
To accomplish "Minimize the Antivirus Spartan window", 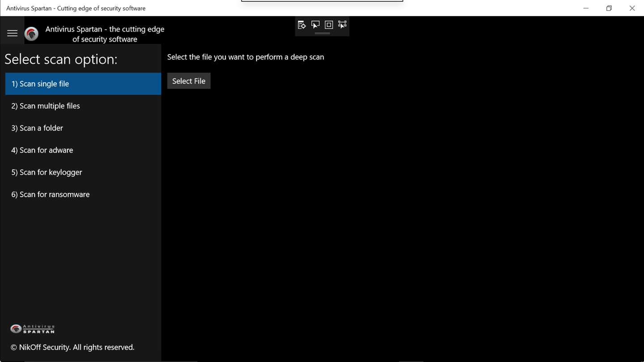I will pyautogui.click(x=586, y=8).
